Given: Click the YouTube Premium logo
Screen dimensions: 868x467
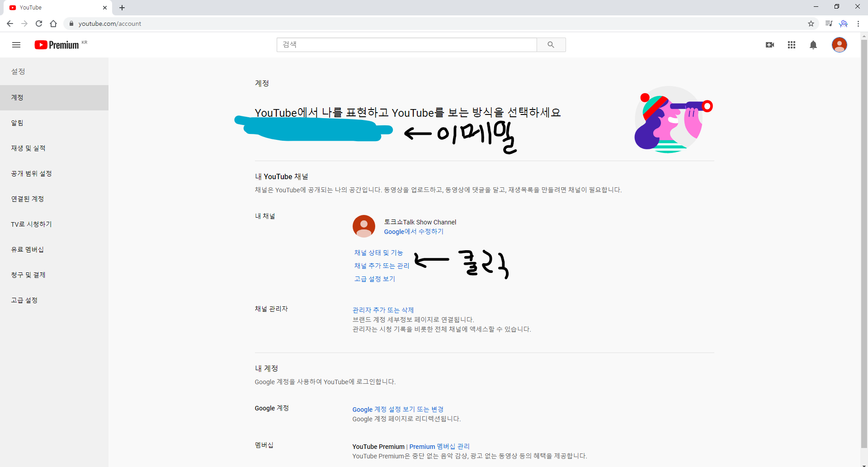Looking at the screenshot, I should [57, 45].
